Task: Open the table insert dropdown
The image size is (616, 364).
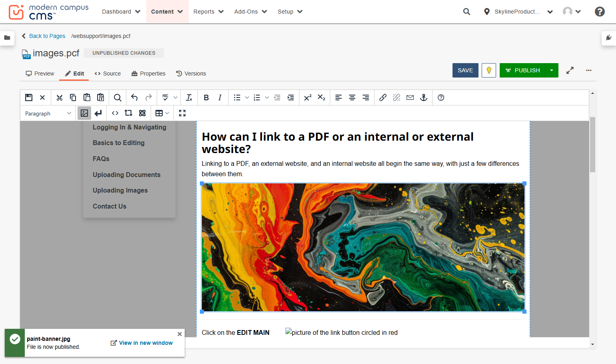Action: tap(162, 113)
